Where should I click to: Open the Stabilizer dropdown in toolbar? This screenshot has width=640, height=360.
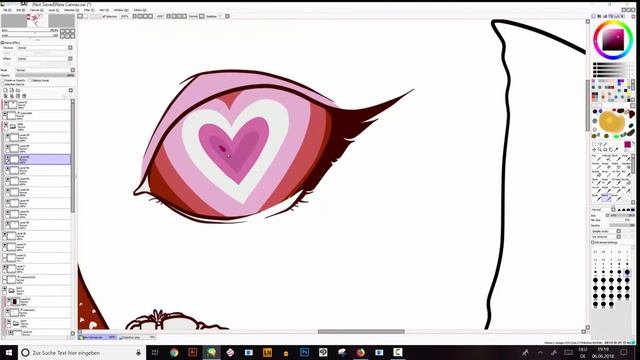click(227, 16)
